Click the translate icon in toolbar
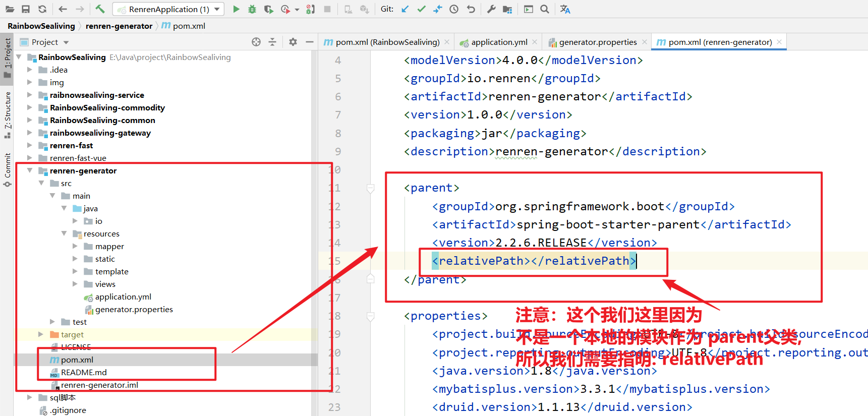This screenshot has height=416, width=868. 565,9
